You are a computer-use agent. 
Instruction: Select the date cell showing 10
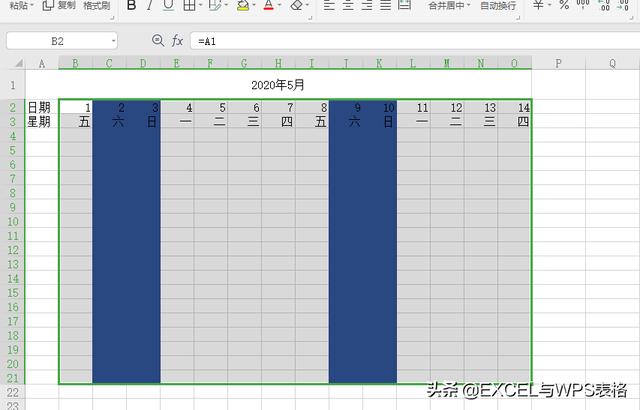pyautogui.click(x=380, y=107)
